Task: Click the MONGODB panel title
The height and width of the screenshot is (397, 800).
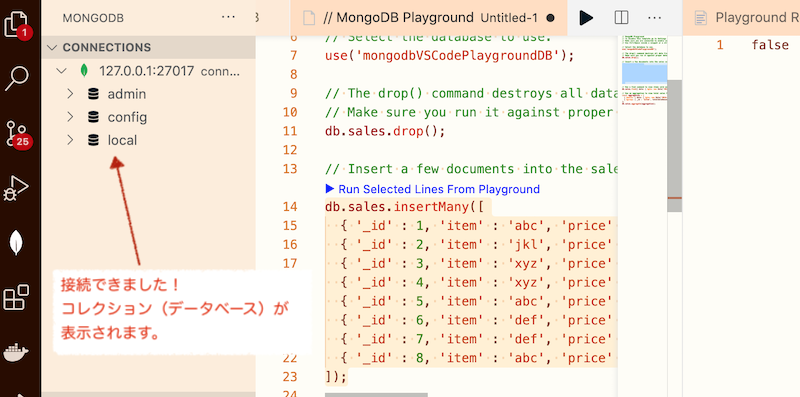Action: (x=93, y=18)
